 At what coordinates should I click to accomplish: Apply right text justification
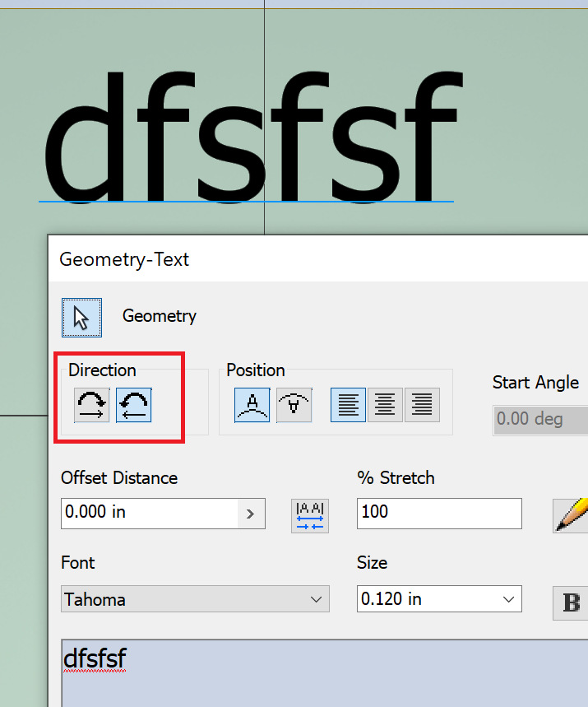(x=422, y=405)
